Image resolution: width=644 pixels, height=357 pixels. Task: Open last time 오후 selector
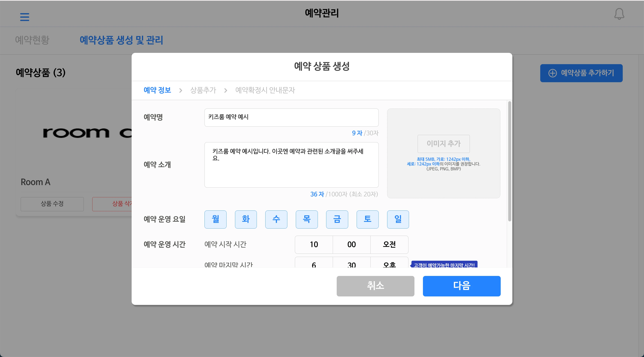point(389,263)
